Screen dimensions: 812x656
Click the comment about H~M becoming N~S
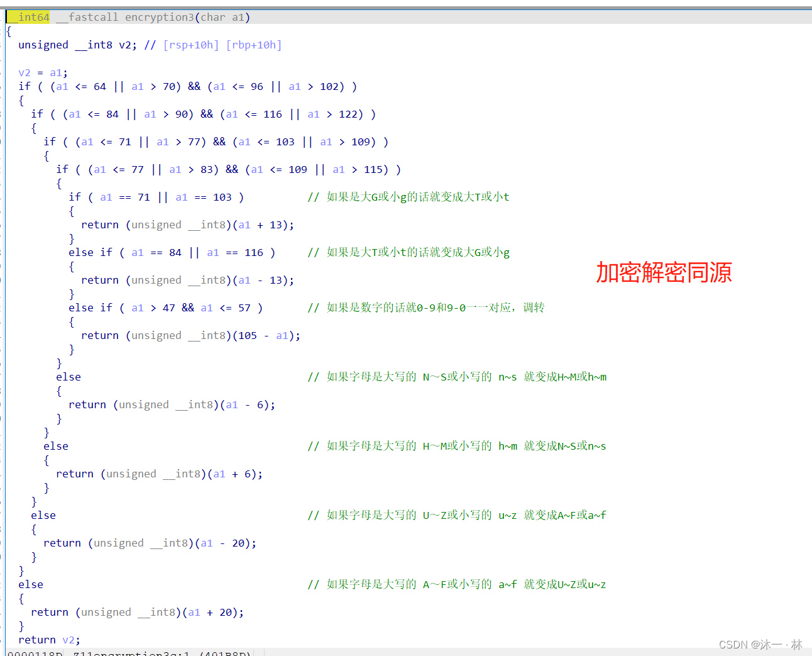pos(457,446)
